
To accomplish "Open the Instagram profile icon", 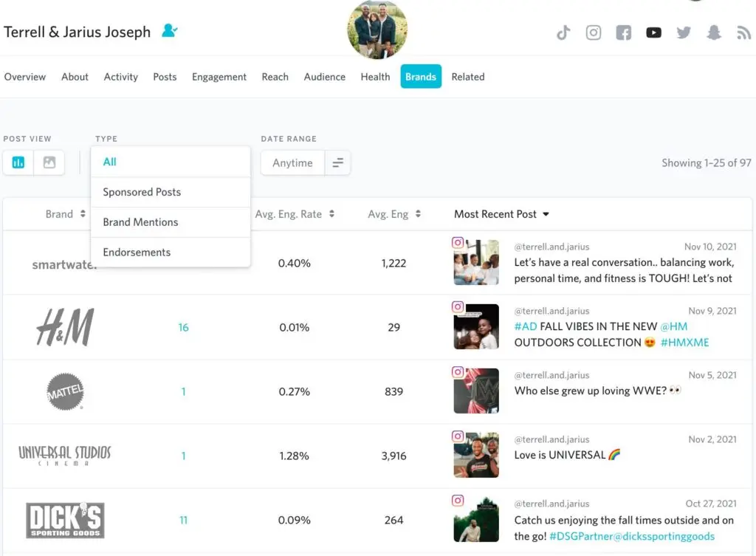I will (x=594, y=32).
